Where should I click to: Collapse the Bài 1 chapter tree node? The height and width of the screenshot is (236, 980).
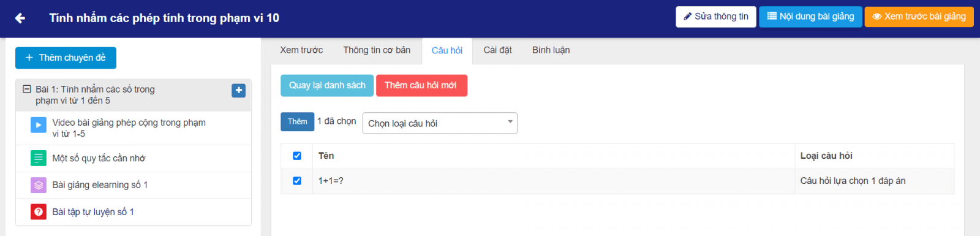[x=27, y=89]
